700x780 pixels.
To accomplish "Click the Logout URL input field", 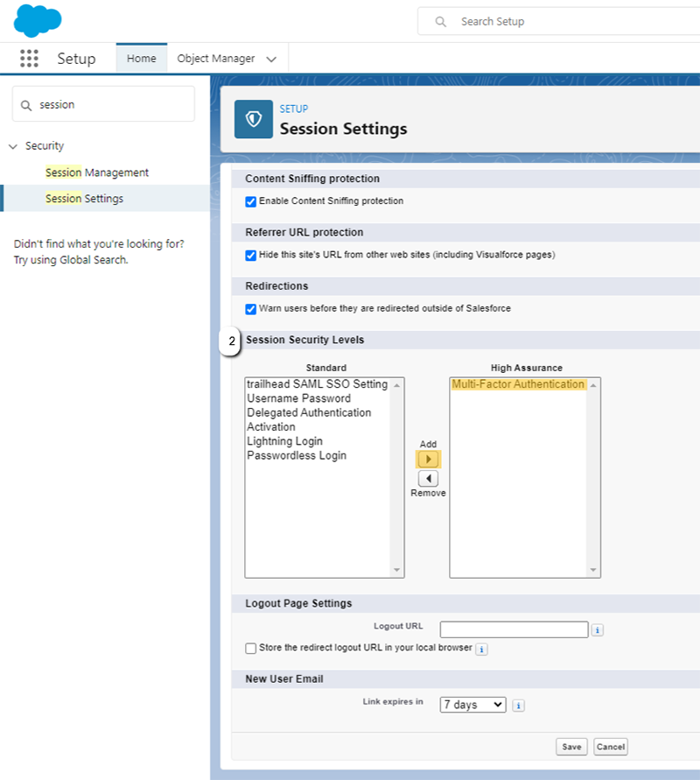I will (x=514, y=629).
